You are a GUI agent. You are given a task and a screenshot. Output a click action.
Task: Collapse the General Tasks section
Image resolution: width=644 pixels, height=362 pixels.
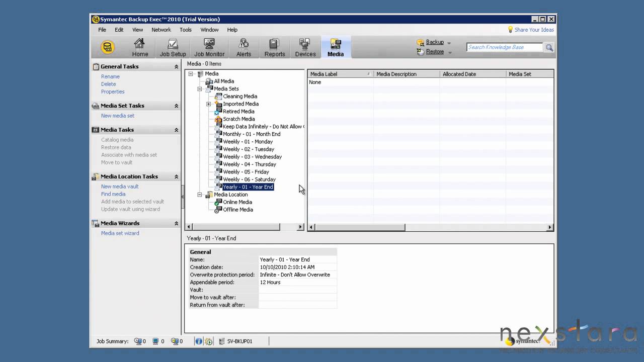coord(176,66)
